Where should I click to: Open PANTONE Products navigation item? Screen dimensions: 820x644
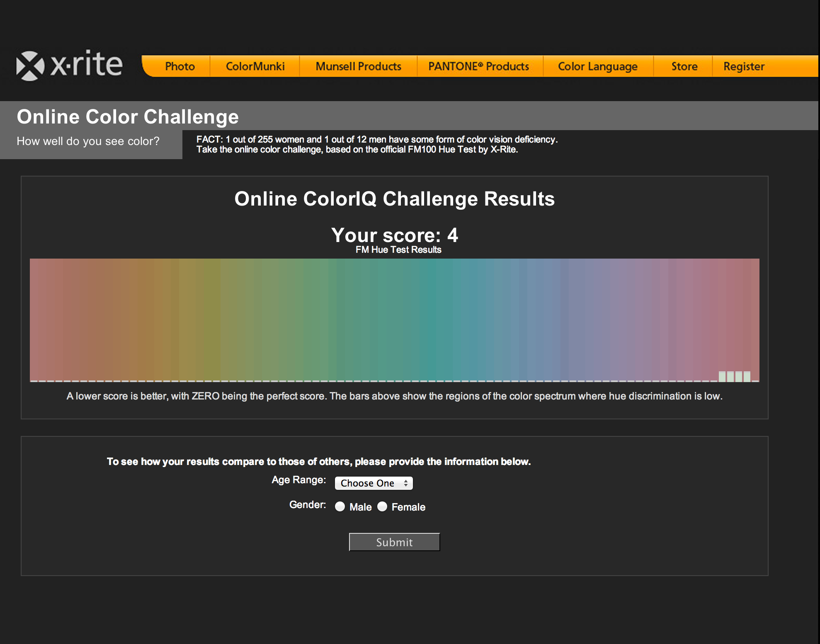click(x=478, y=66)
